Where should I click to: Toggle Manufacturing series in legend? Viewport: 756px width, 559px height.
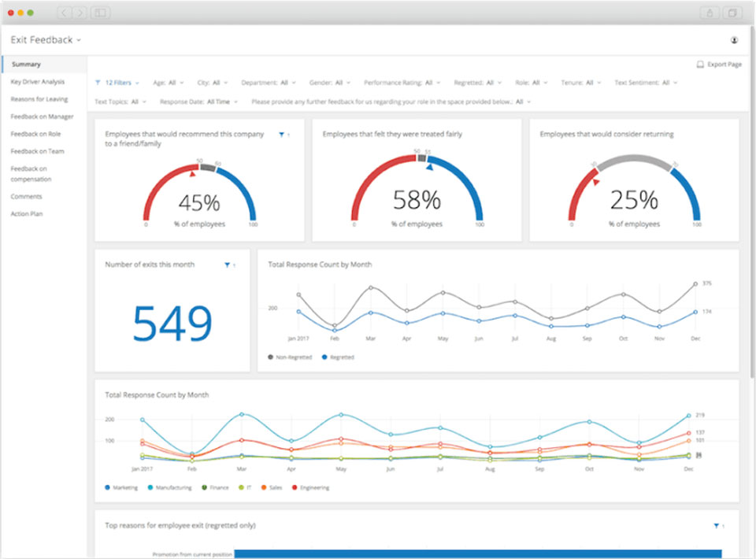[170, 487]
